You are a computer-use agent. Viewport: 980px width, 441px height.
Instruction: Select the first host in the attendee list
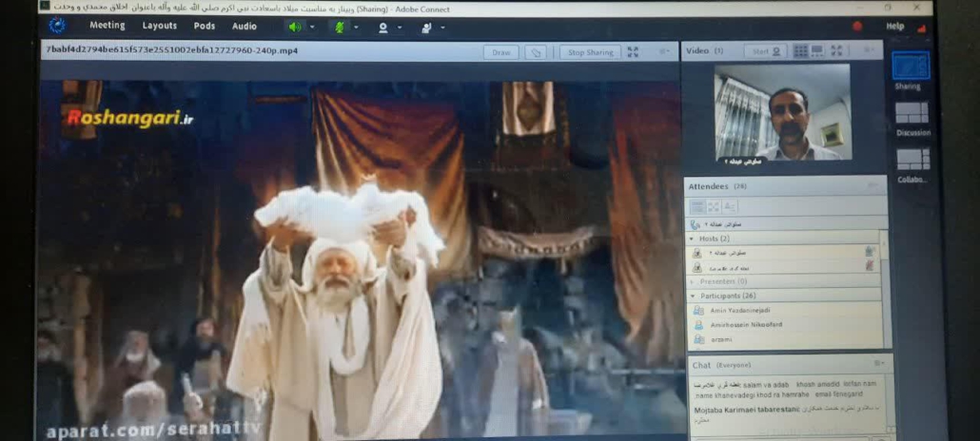tap(782, 253)
